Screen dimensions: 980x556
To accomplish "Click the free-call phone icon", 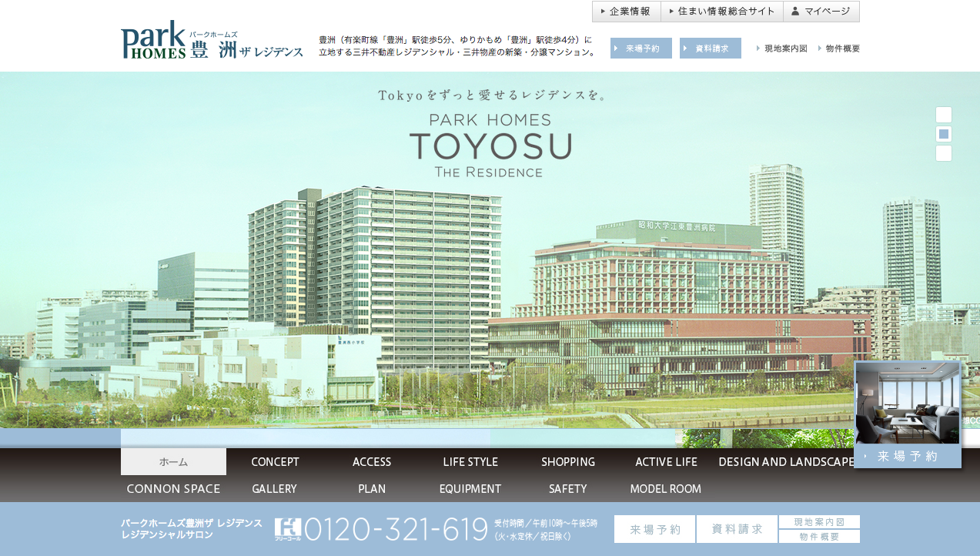I will tap(288, 529).
